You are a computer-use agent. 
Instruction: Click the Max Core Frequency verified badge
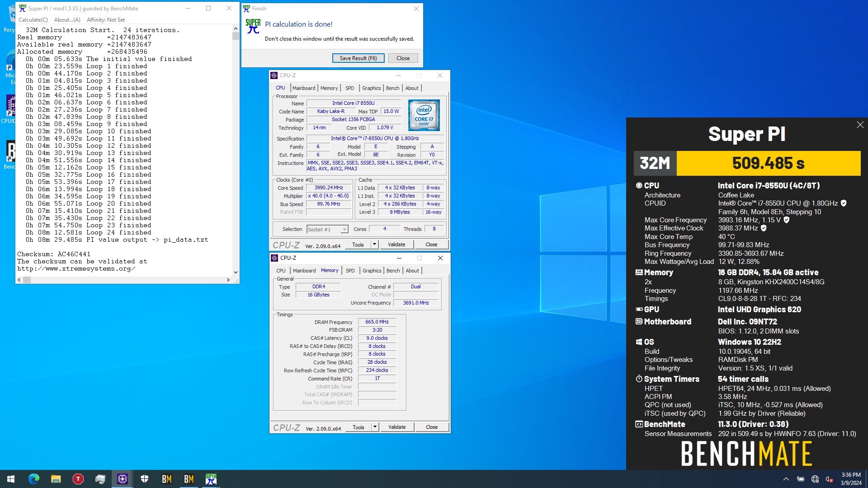pos(787,220)
